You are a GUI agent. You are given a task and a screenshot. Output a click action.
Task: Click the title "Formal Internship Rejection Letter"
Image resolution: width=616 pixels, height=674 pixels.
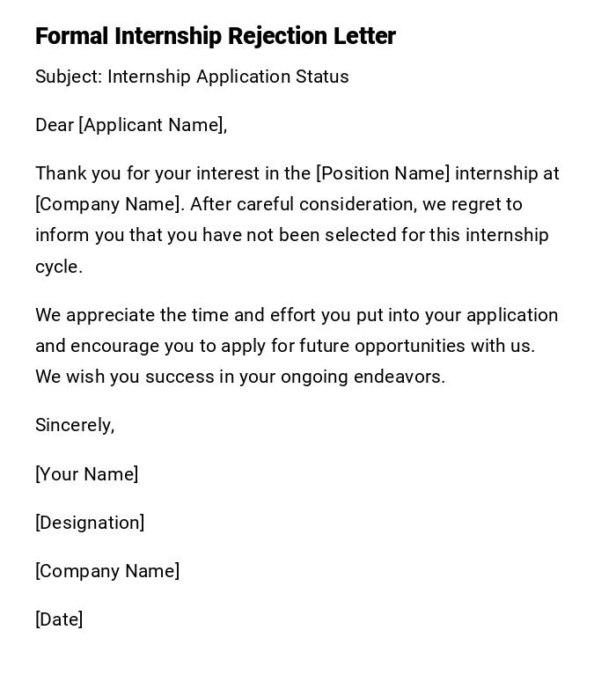(216, 36)
